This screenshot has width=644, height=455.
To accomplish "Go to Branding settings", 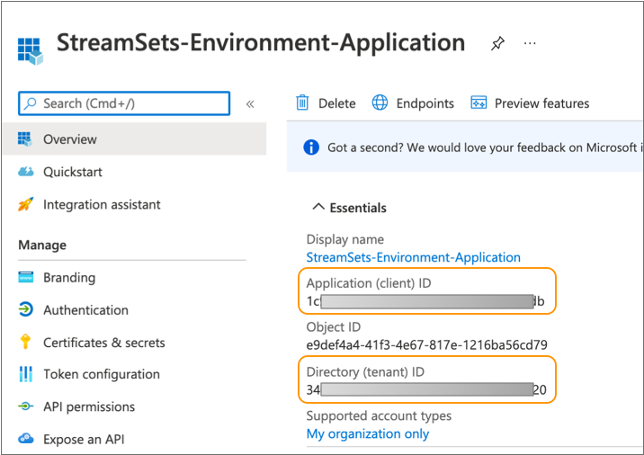I will pyautogui.click(x=69, y=278).
